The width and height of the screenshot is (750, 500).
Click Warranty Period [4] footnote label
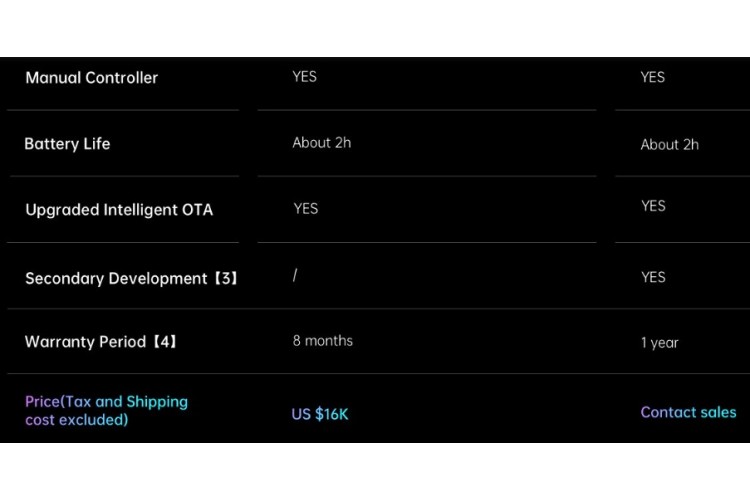tap(101, 342)
